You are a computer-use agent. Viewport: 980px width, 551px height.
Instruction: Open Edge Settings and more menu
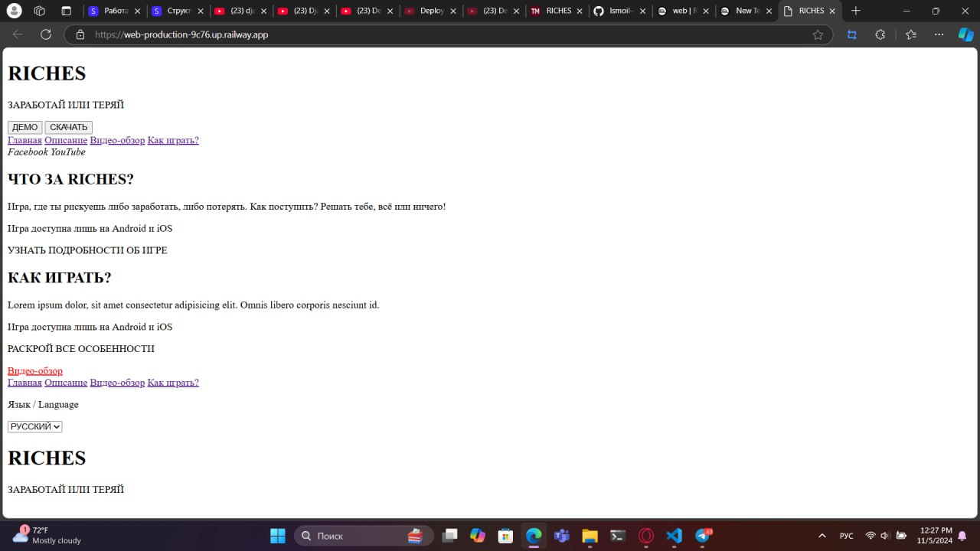tap(939, 34)
